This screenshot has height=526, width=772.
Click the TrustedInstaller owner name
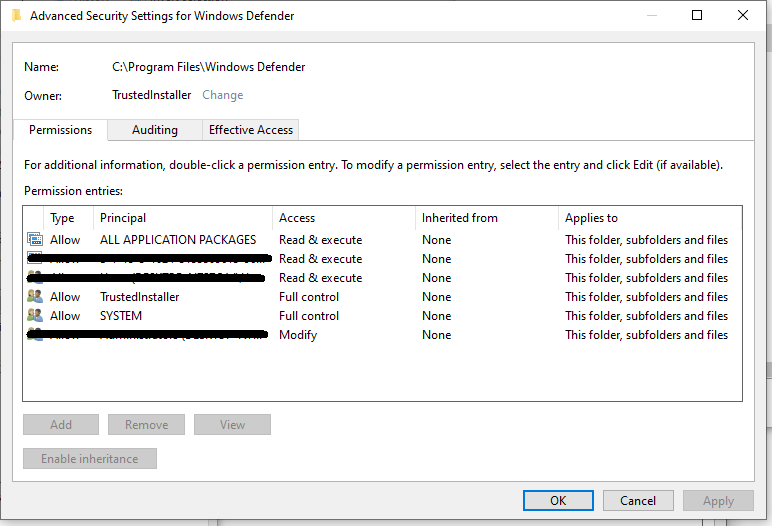click(152, 95)
